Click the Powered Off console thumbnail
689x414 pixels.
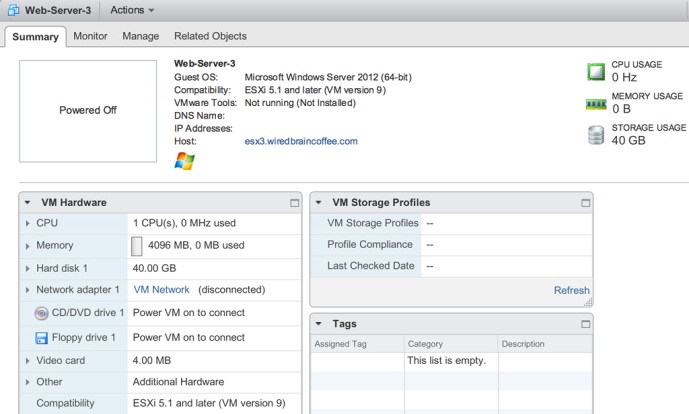(88, 110)
